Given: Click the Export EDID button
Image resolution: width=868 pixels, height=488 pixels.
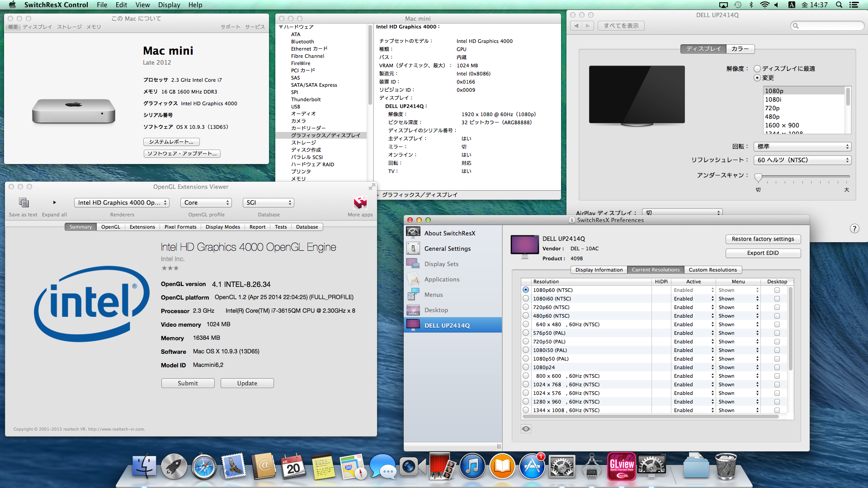Looking at the screenshot, I should tap(763, 253).
